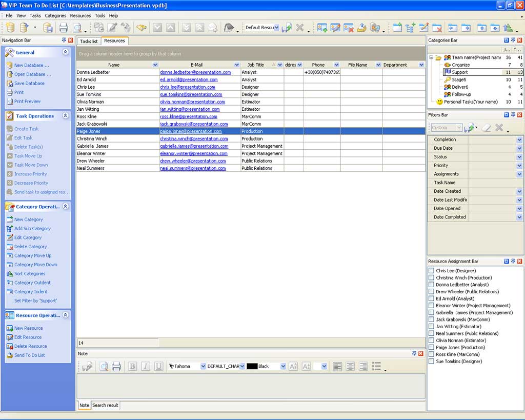525x420 pixels.
Task: Click the Bold button in Note toolbar
Action: (x=132, y=366)
